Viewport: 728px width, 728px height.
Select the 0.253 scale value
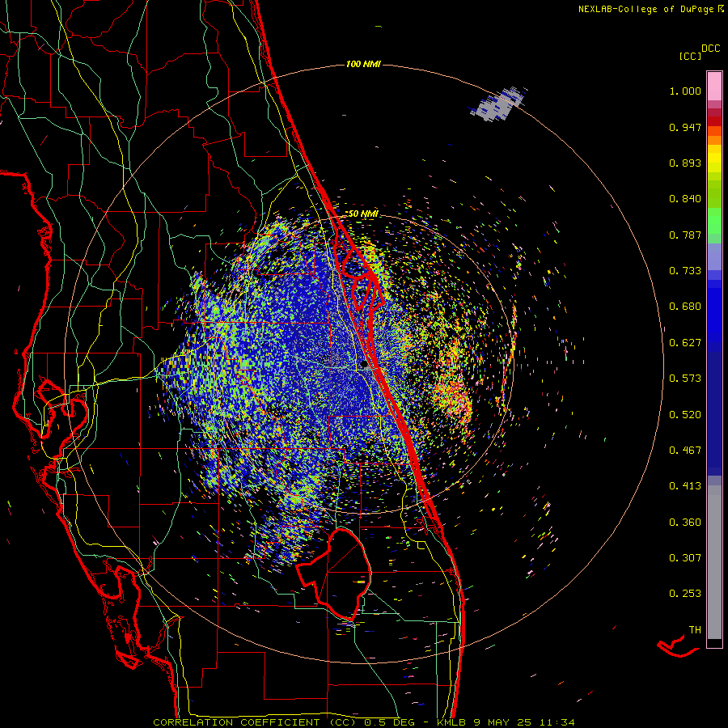click(685, 594)
